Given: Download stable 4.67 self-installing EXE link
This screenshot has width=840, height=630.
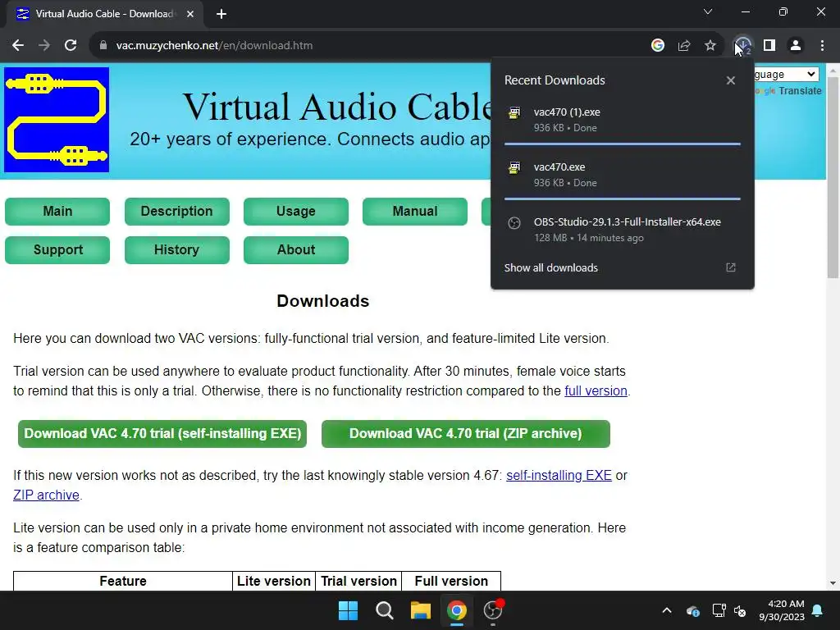Looking at the screenshot, I should tap(559, 475).
